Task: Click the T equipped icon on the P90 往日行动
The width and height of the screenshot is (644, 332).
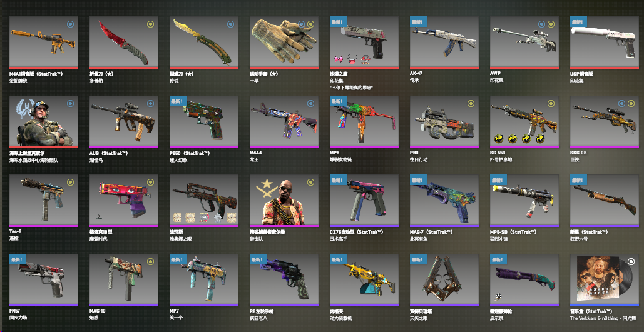Action: pyautogui.click(x=471, y=103)
